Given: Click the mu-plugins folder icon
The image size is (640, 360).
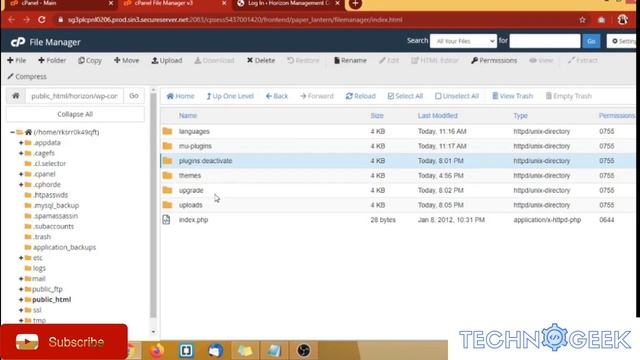Looking at the screenshot, I should [167, 146].
